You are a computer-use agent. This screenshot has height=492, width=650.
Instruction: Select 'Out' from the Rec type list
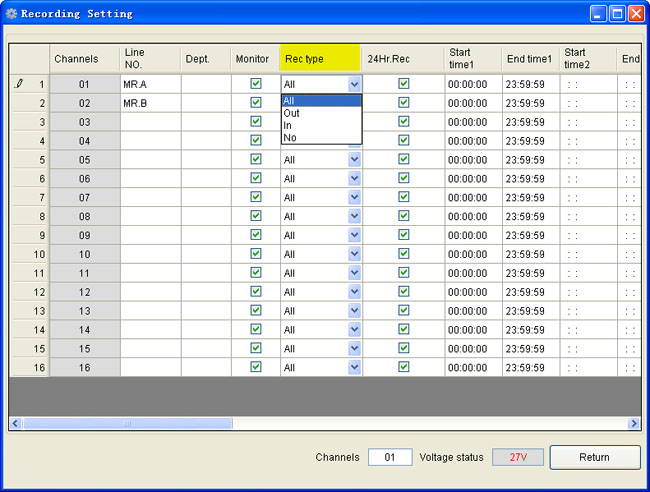291,113
